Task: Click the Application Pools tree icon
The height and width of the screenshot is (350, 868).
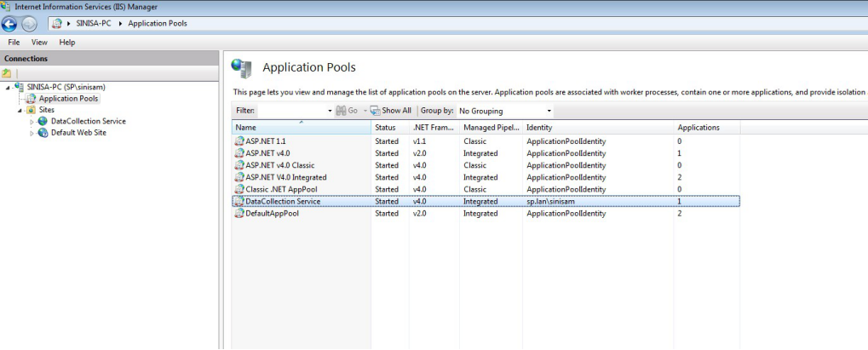Action: click(x=31, y=99)
